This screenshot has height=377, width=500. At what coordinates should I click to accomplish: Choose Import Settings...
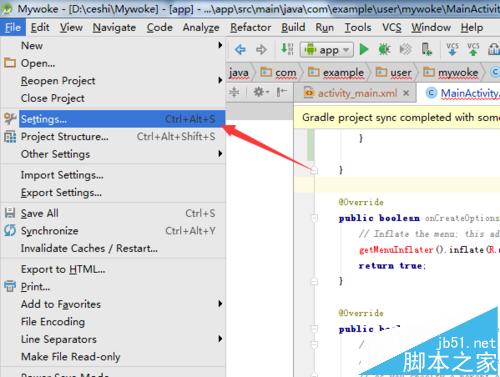coord(113,175)
